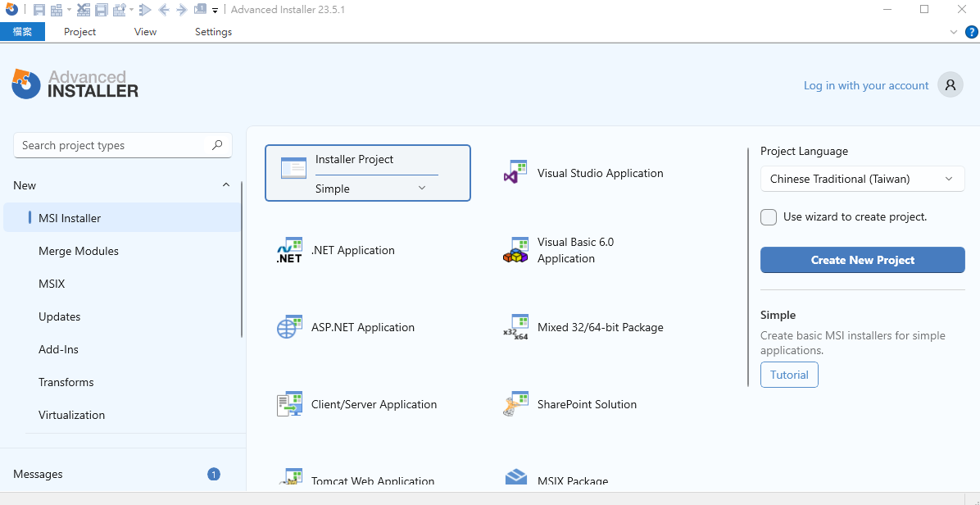
Task: Click the Visual Basic 6.0 Application icon
Action: click(515, 250)
